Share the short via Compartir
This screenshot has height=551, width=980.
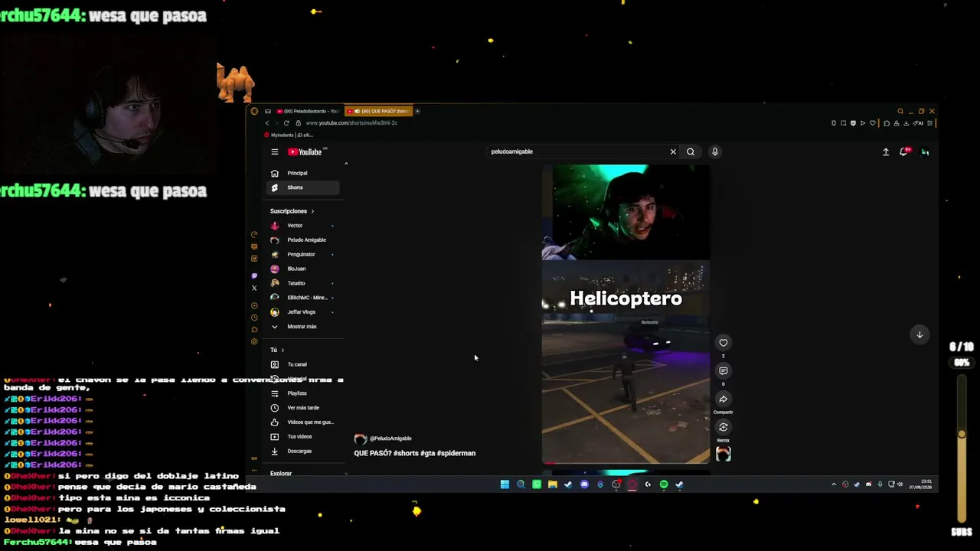[724, 399]
